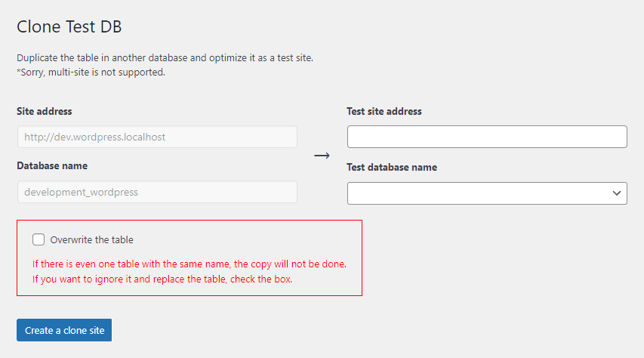Click the right arrow icon between columns
644x358 pixels.
322,155
